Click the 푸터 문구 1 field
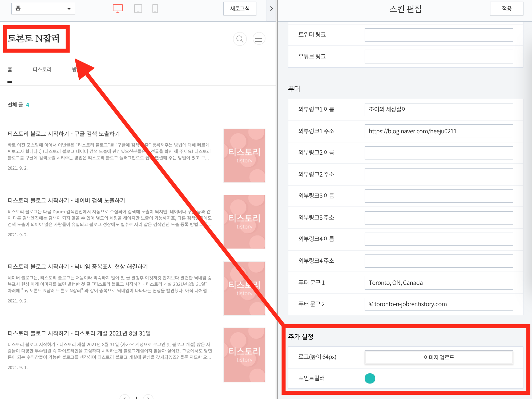The height and width of the screenshot is (399, 532). (x=439, y=283)
